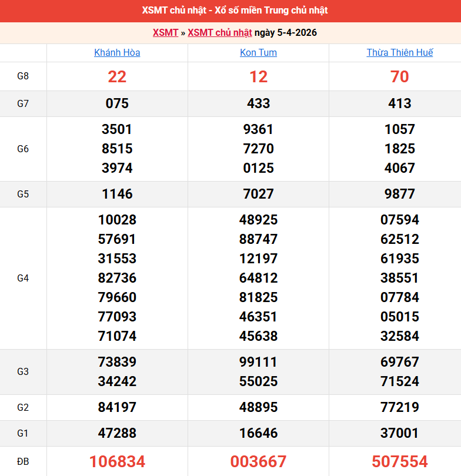Click the ĐB row label
Viewport: 461px width, 476px height.
point(23,462)
